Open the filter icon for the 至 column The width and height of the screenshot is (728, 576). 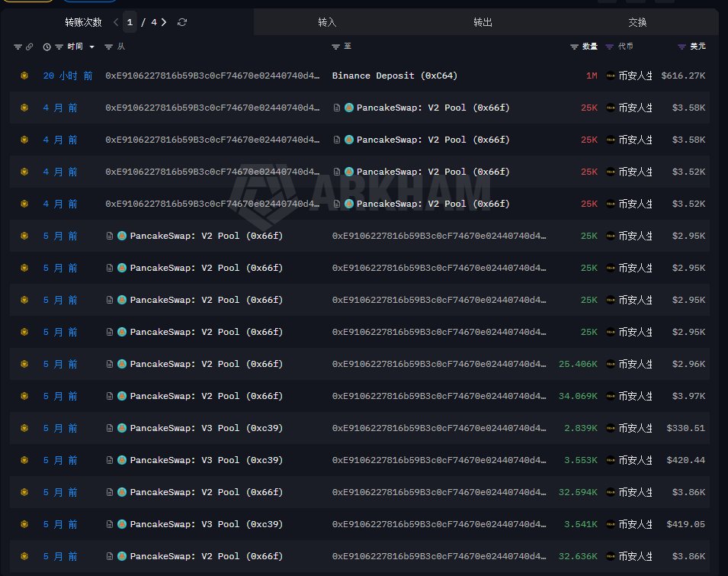(335, 47)
